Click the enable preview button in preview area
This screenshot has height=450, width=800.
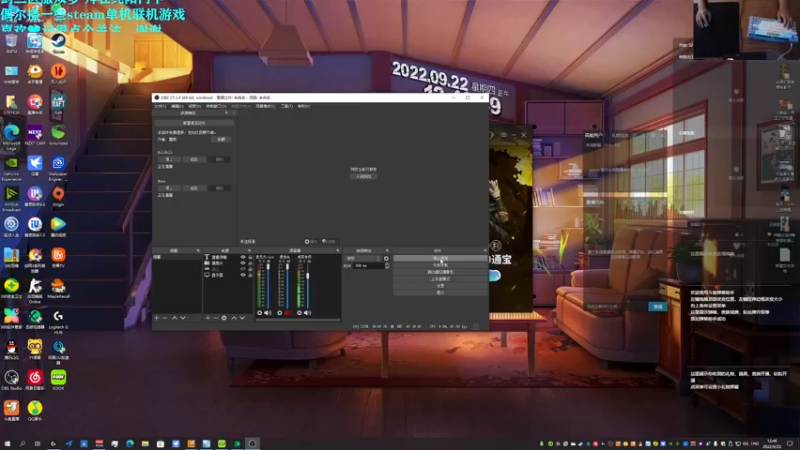[364, 177]
